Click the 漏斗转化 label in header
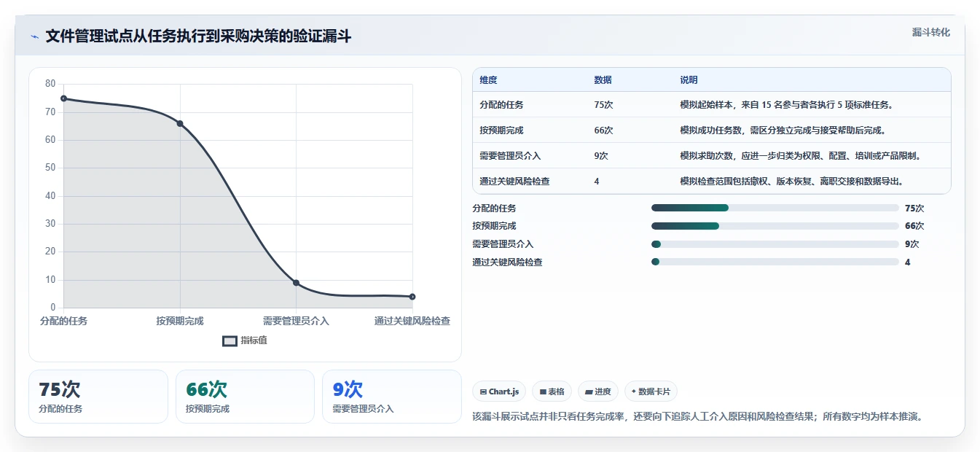 930,32
